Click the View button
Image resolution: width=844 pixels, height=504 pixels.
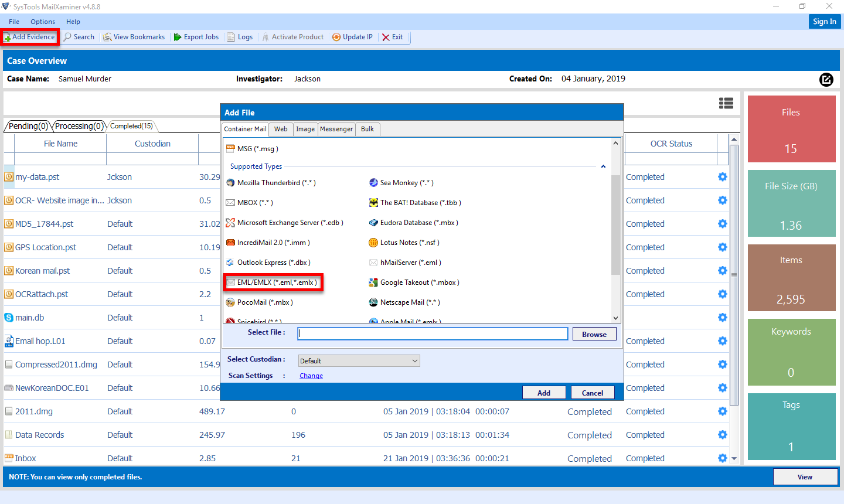[805, 477]
